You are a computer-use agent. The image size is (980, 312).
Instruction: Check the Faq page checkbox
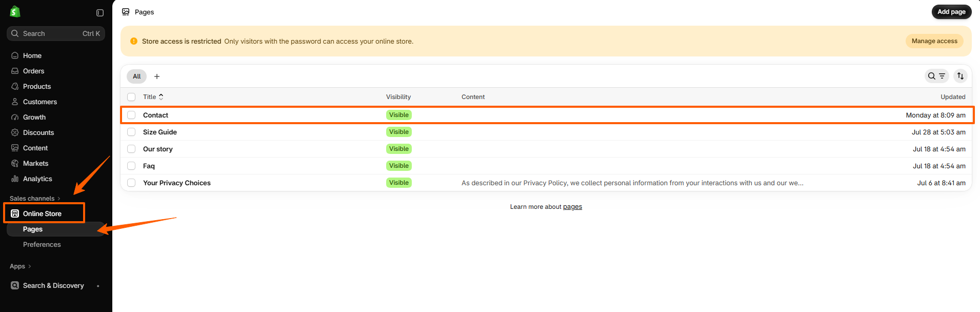click(x=131, y=166)
